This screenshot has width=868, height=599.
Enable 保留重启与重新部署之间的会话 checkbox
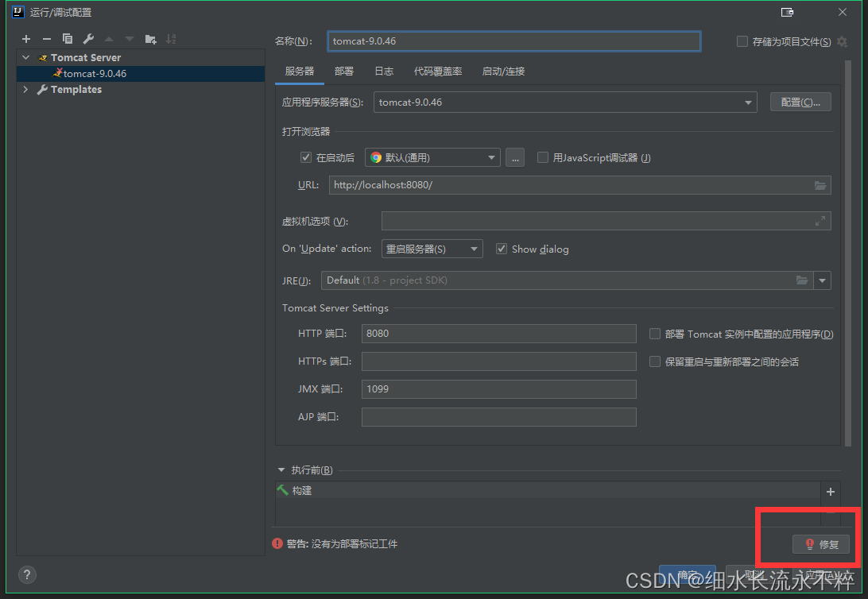[655, 361]
